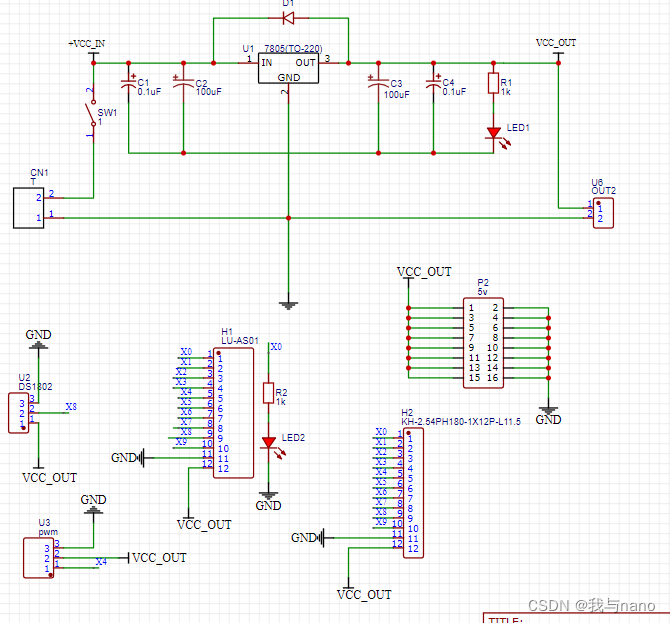Click the 7805(TO-220) part name text
Screen dimensions: 670x623
pos(293,49)
